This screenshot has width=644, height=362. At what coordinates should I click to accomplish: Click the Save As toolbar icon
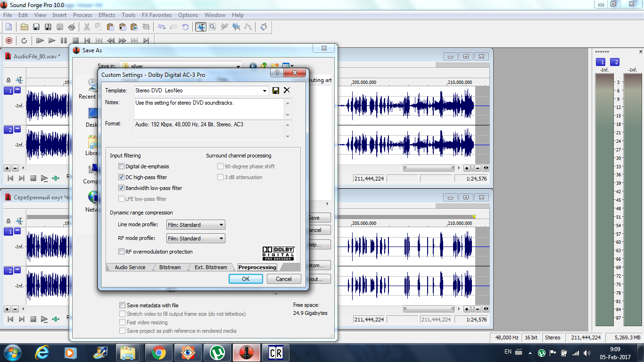48,27
